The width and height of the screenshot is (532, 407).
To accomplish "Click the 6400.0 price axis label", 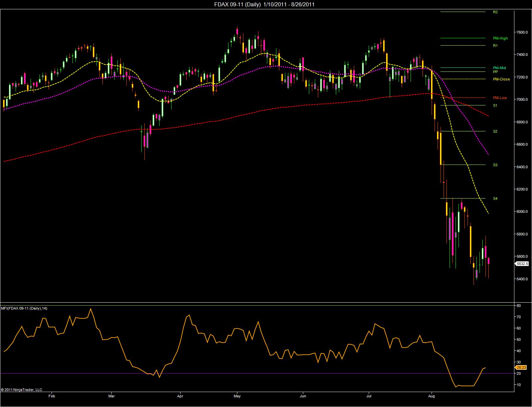I will (x=522, y=167).
